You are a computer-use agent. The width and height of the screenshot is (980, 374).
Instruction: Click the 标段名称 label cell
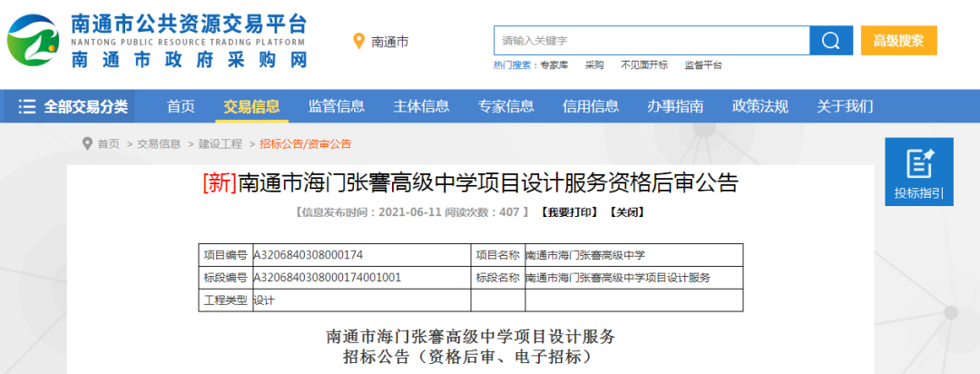click(x=498, y=278)
